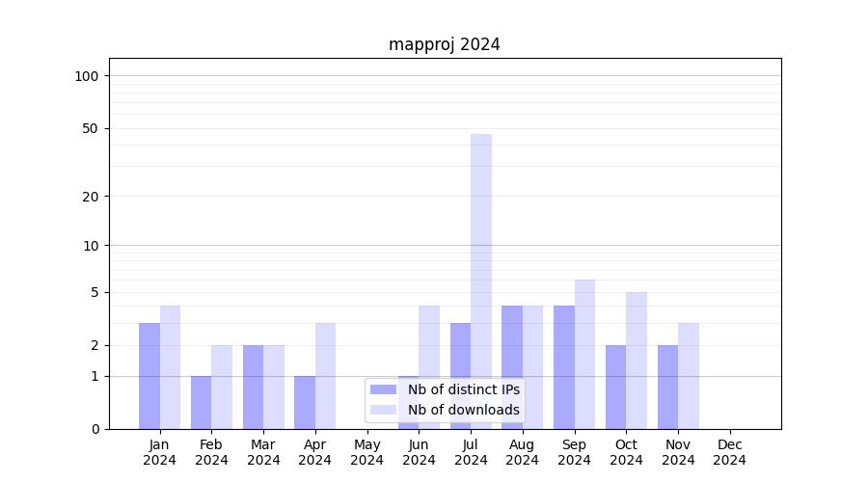Click the 'Nb of downloads' legend color swatch
Screen dimensions: 868x482
[383, 410]
